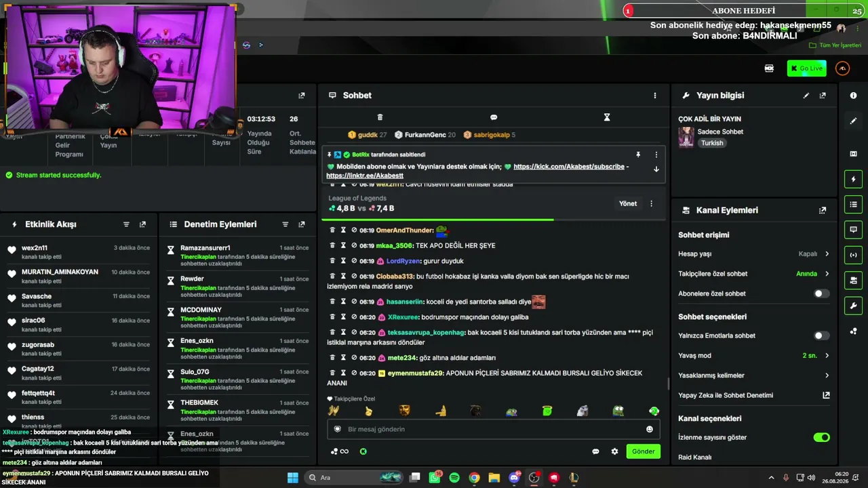
Task: Filter the Denetim Eylemleri list
Action: (x=285, y=224)
